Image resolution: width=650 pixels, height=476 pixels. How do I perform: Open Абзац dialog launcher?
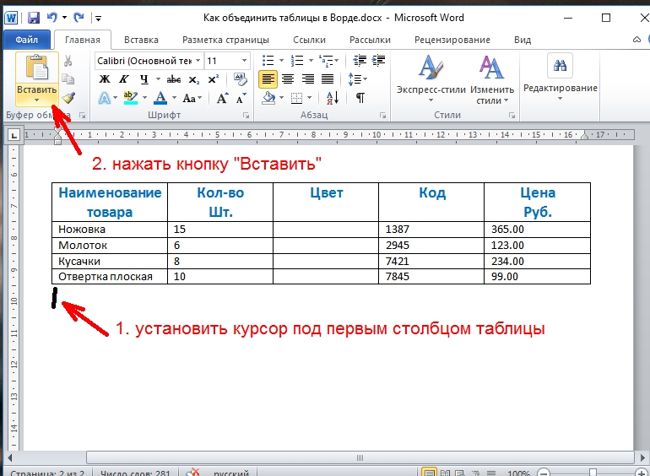point(383,116)
